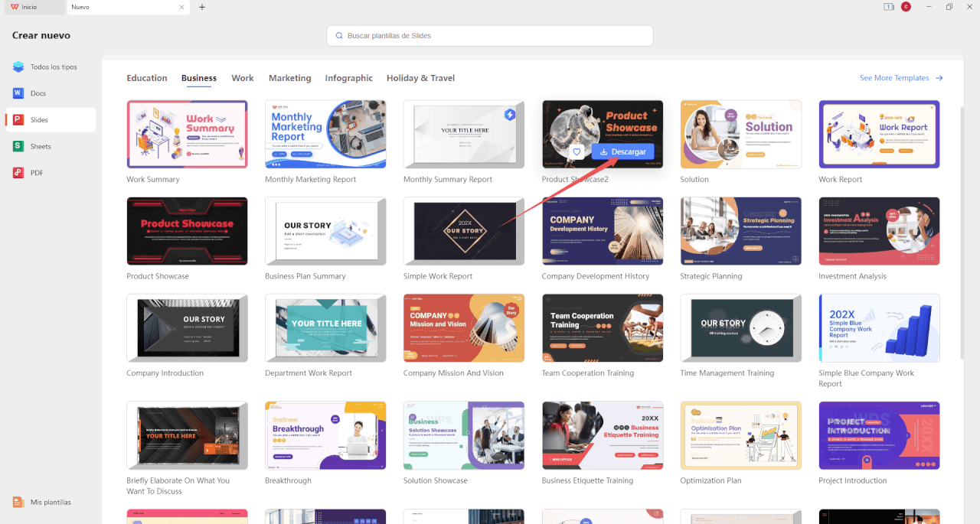This screenshot has height=524, width=980.
Task: Close the Nuevo tab
Action: pos(181,7)
